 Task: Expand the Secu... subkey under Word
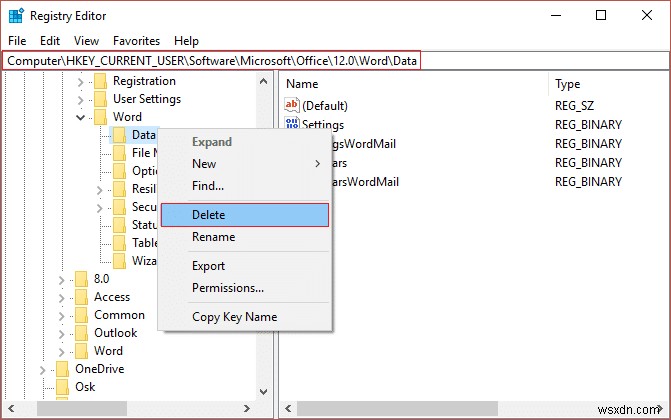pos(99,207)
